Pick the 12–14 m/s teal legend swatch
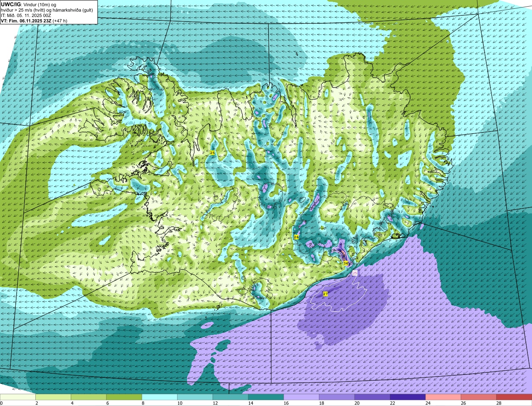This screenshot has width=532, height=406. [231, 397]
